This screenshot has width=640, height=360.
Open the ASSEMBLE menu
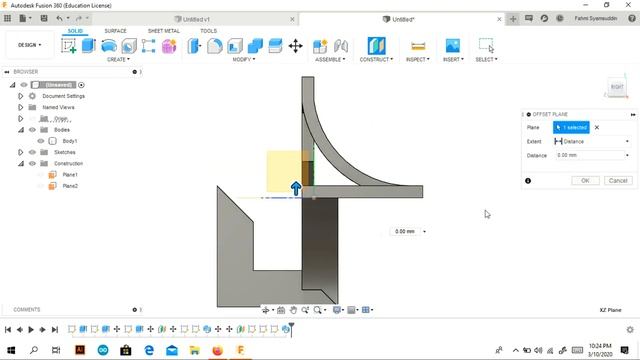point(330,60)
